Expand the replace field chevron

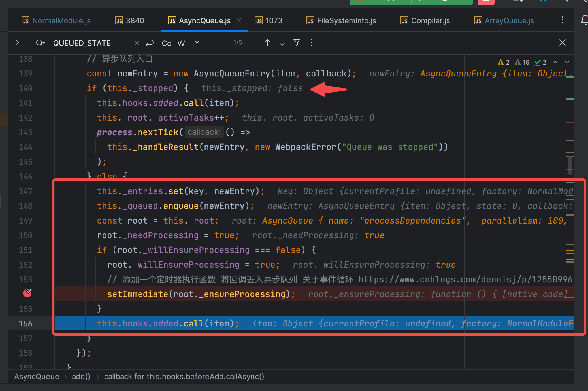(x=17, y=43)
